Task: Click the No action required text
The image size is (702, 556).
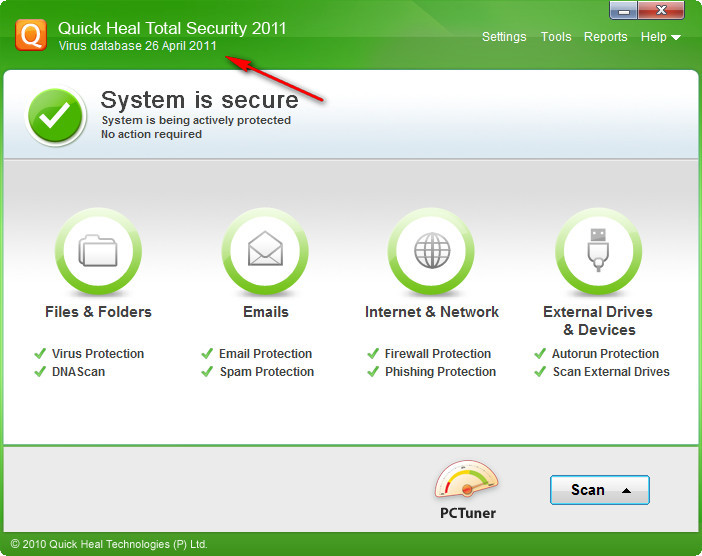Action: (151, 134)
